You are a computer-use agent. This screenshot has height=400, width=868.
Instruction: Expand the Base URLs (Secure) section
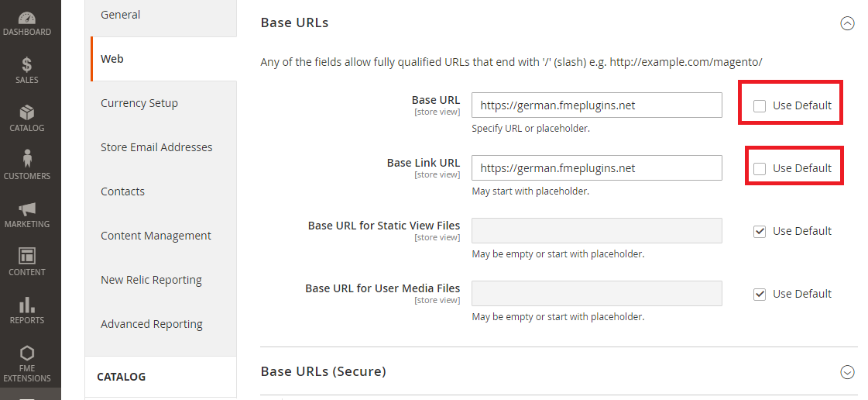tap(847, 372)
